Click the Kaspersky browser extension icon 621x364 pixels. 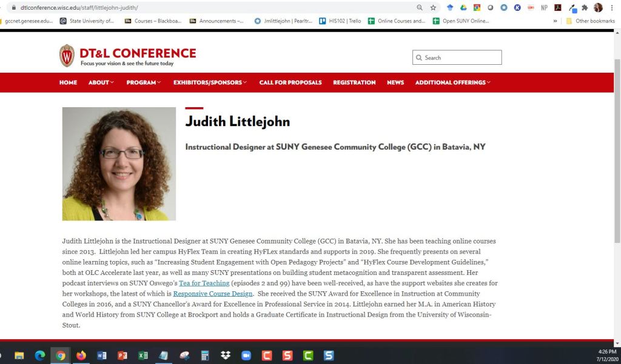pos(517,8)
